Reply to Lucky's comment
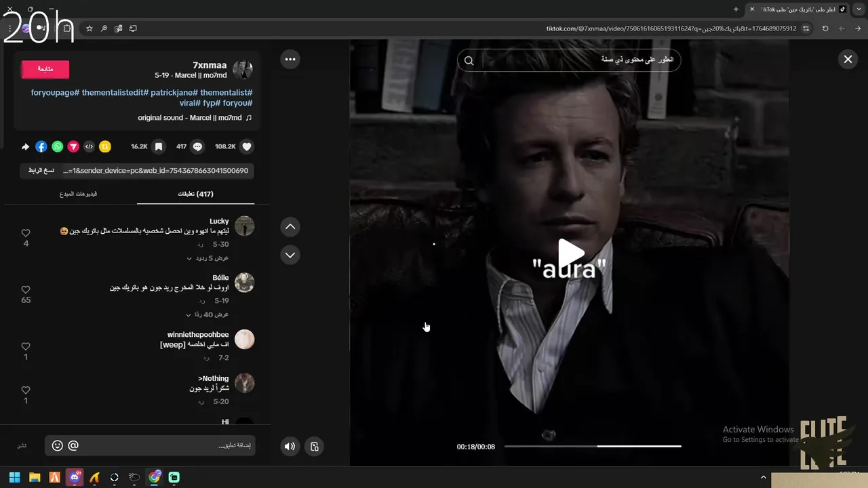Image resolution: width=868 pixels, height=488 pixels. pos(201,244)
